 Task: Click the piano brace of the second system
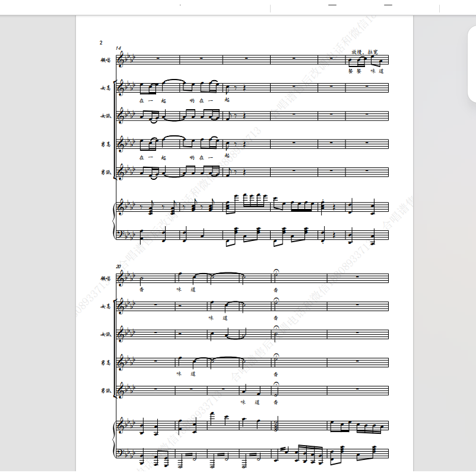pos(114,440)
